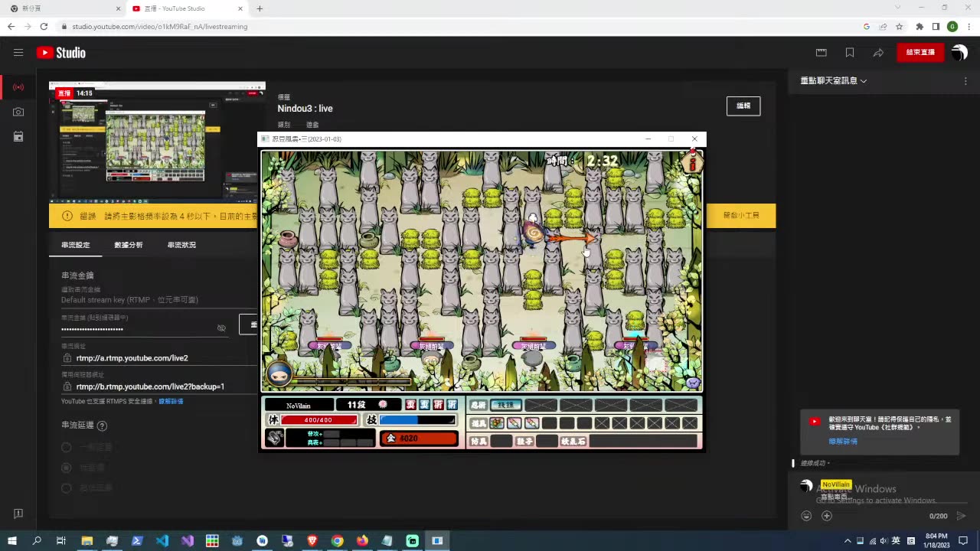Open the browser tab search chevron

pos(898,8)
